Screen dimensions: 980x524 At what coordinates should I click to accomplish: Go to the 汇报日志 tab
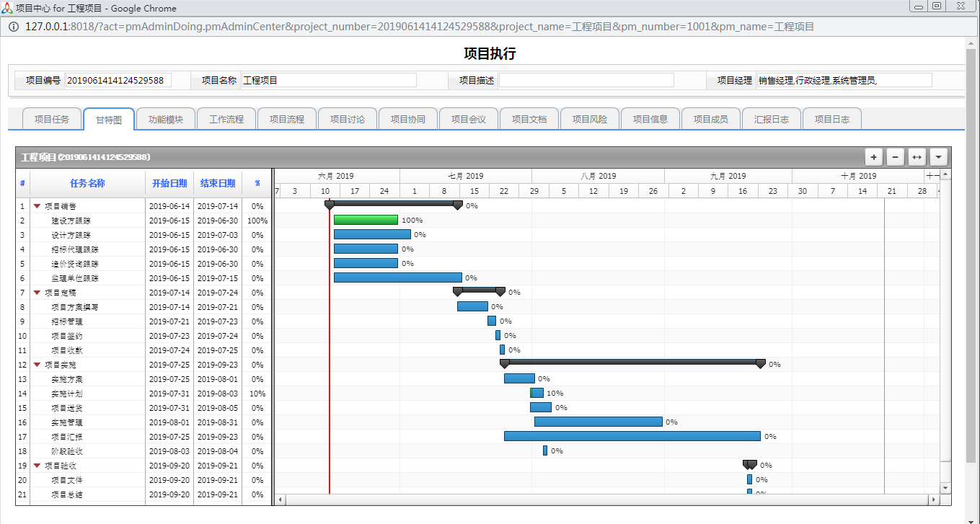point(772,119)
